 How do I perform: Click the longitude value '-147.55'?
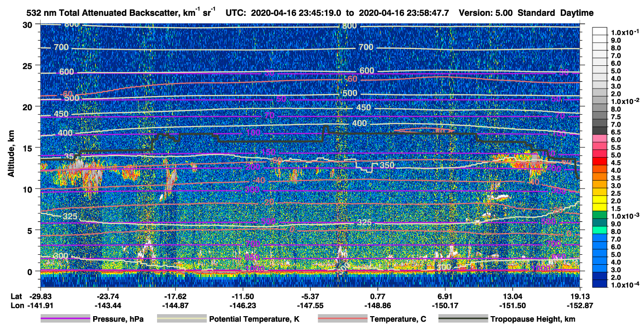310,306
